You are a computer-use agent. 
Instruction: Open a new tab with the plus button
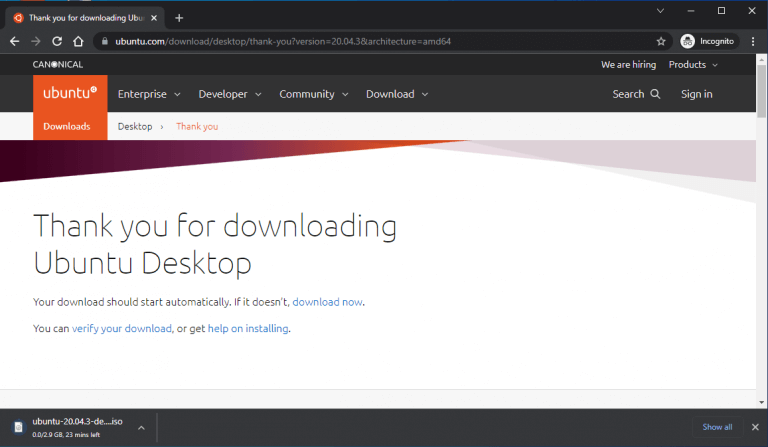[179, 18]
